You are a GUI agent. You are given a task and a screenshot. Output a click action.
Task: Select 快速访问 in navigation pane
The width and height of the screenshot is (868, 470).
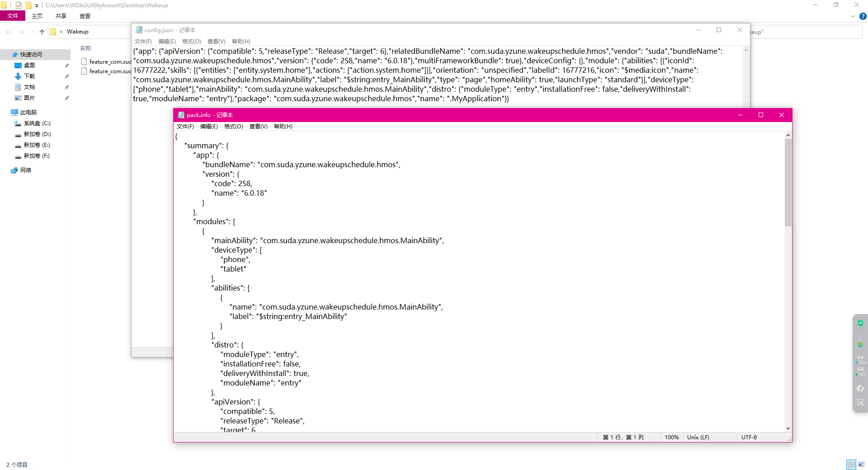coord(31,54)
